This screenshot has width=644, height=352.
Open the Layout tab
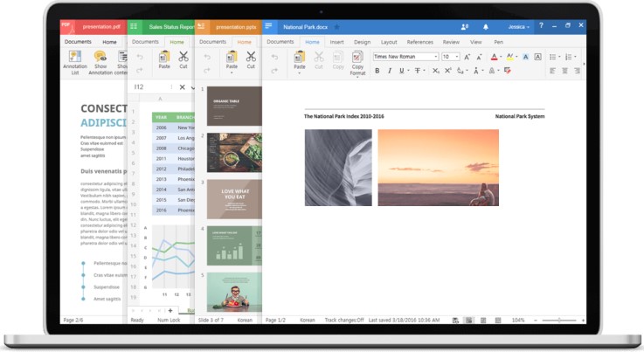[389, 42]
